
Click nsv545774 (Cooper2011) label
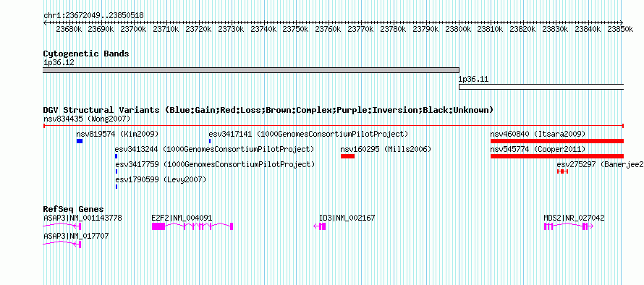[538, 149]
